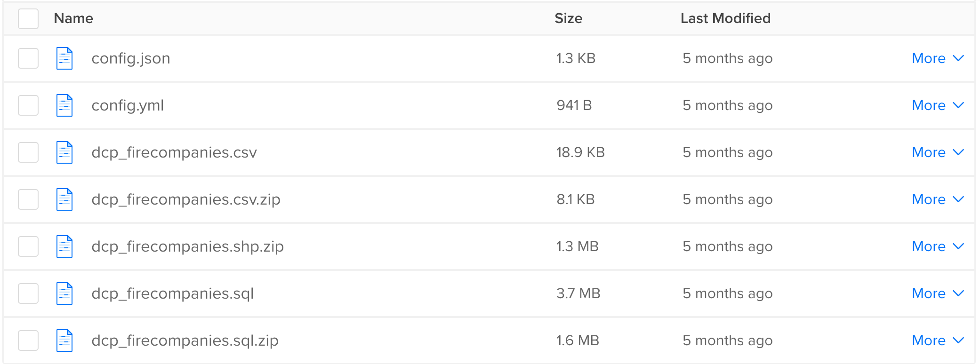Select the dcp_firecompanies.csv row checkbox
Image resolution: width=980 pixels, height=364 pixels.
click(28, 152)
